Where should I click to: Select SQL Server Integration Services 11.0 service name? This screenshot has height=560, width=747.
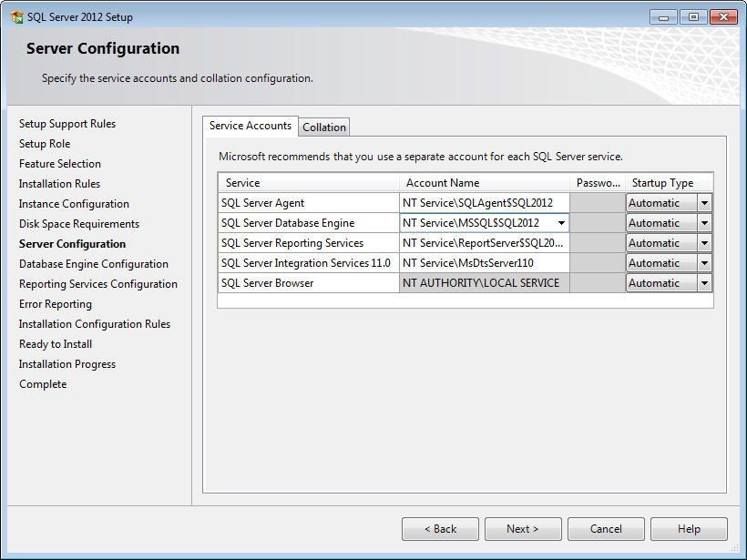pyautogui.click(x=309, y=263)
